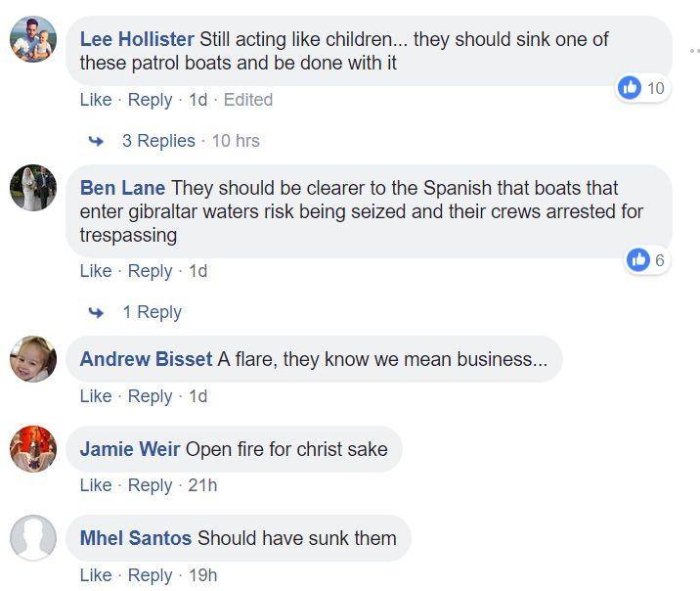This screenshot has height=591, width=700.
Task: Click the like reaction icon on Lee Hollister's comment
Action: point(631,88)
